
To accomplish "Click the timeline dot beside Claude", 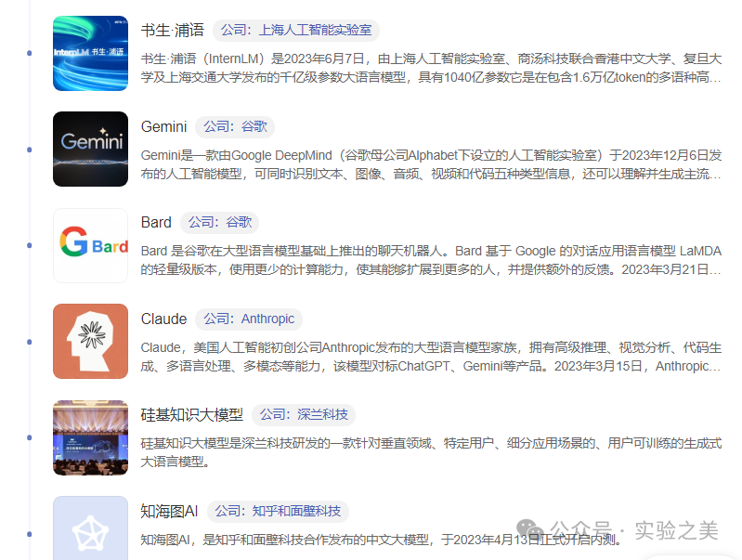I will tap(30, 342).
